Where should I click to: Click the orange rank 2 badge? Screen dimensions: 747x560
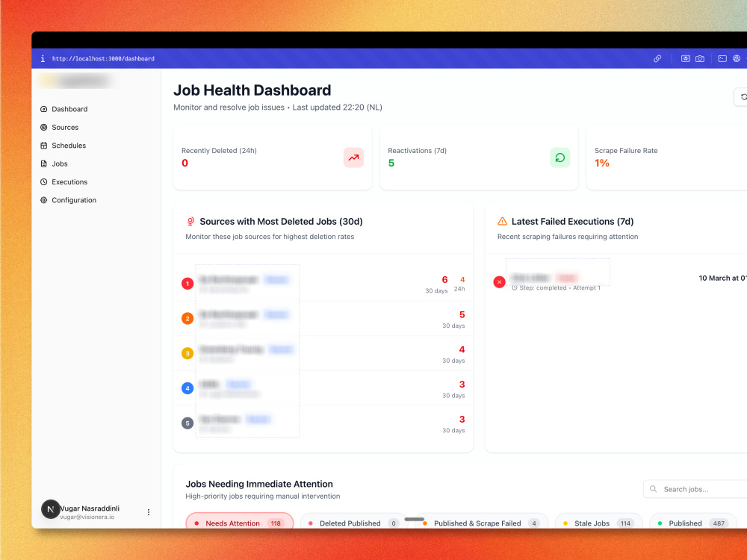187,319
